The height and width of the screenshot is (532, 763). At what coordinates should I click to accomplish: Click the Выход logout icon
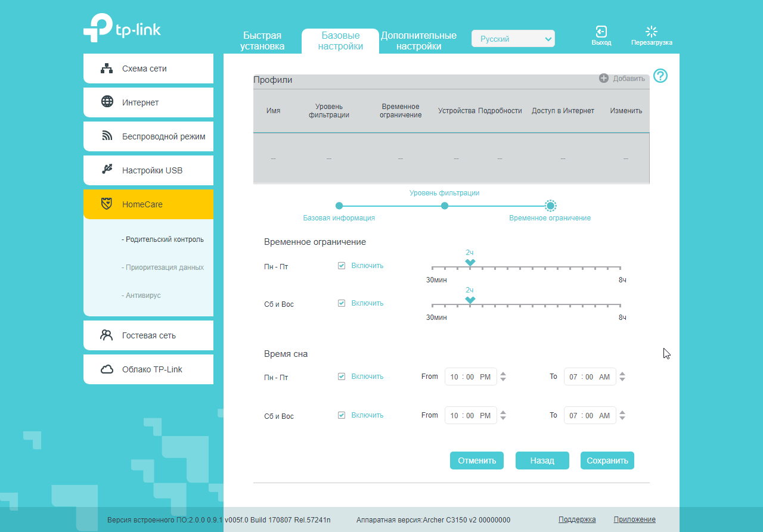pos(601,32)
